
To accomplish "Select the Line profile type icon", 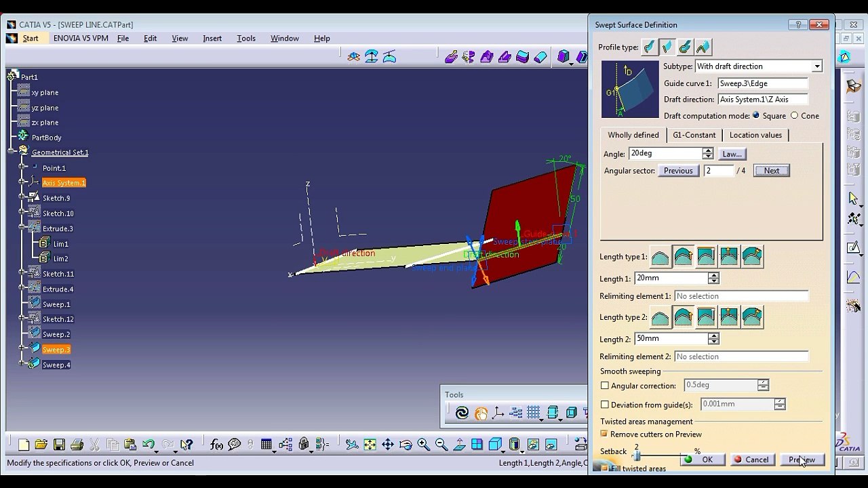I will (x=667, y=47).
